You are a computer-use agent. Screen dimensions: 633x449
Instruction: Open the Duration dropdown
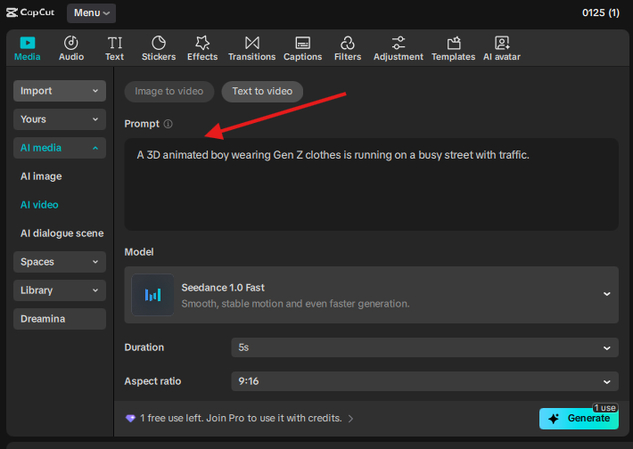tap(424, 347)
